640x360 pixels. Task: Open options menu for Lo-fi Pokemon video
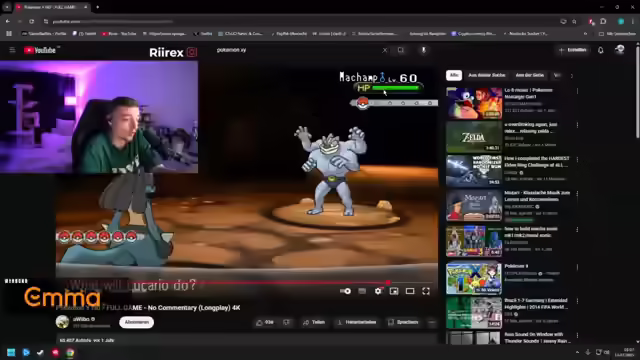tap(577, 91)
